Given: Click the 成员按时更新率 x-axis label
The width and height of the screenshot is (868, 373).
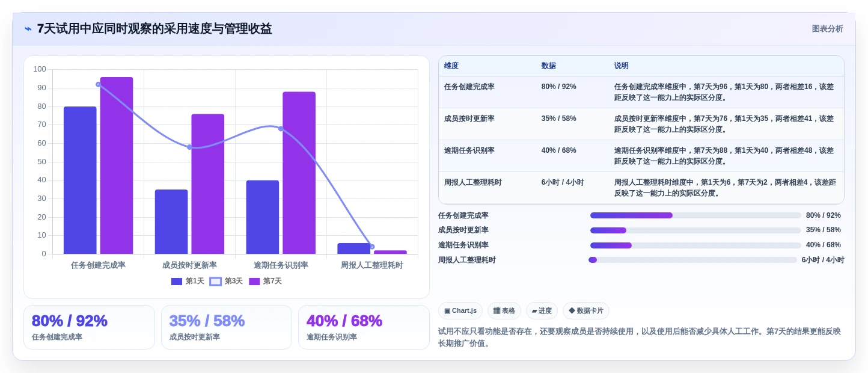Looking at the screenshot, I should (189, 265).
